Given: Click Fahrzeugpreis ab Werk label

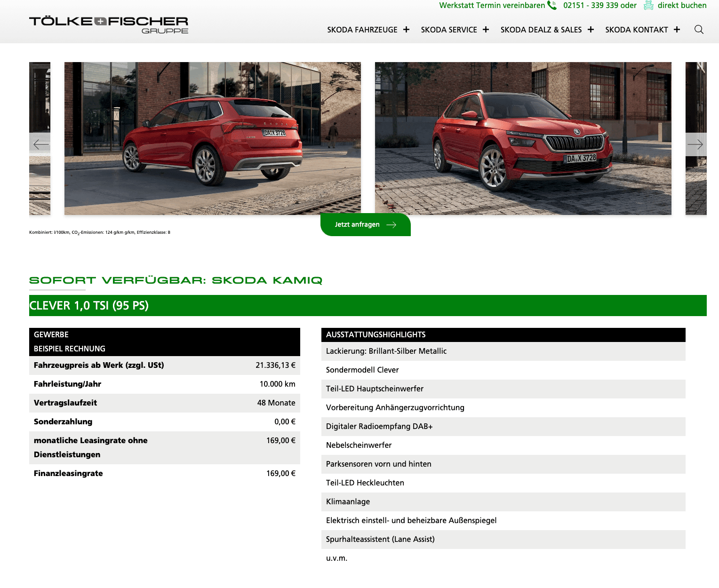Looking at the screenshot, I should click(99, 365).
